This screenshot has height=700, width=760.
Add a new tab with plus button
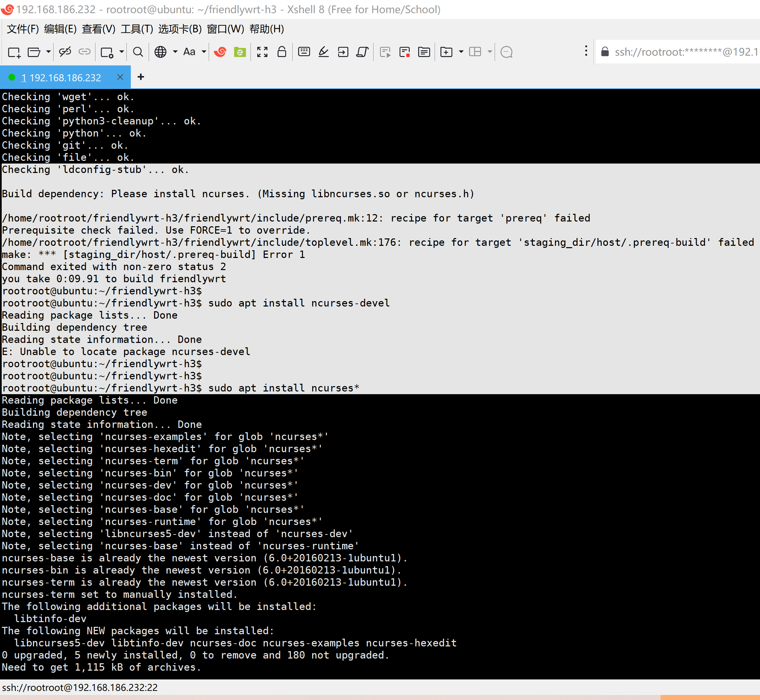pyautogui.click(x=141, y=77)
